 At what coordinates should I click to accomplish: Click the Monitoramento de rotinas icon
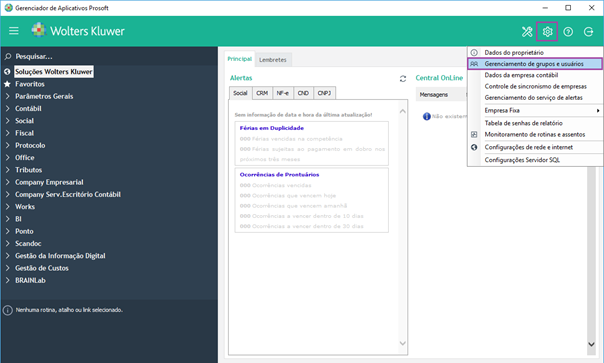click(474, 134)
